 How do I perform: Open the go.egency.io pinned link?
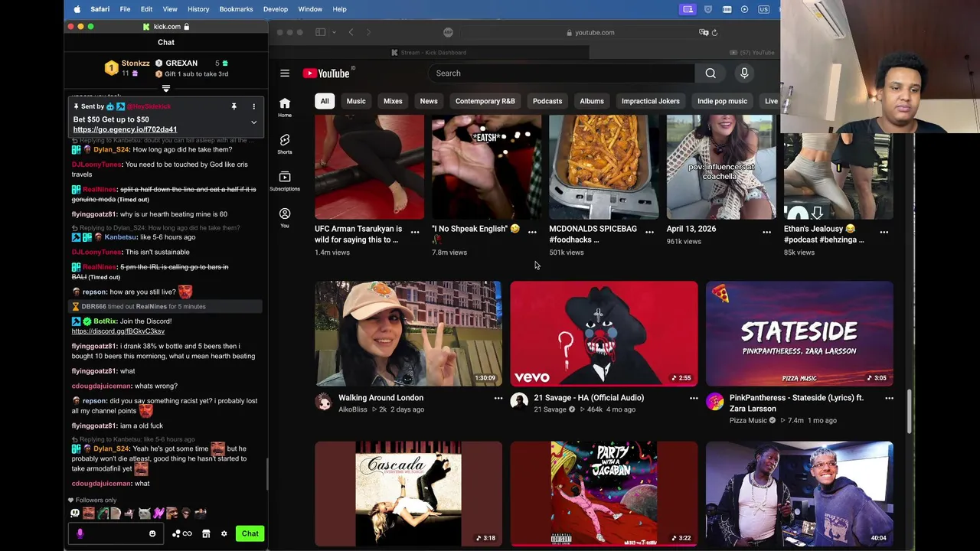click(125, 130)
